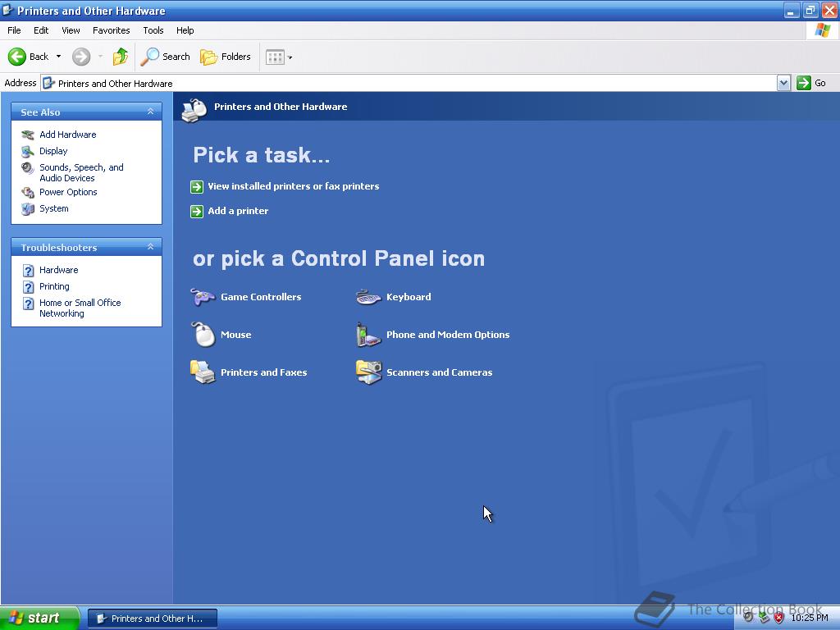Open the Favorites menu
840x630 pixels.
tap(111, 30)
